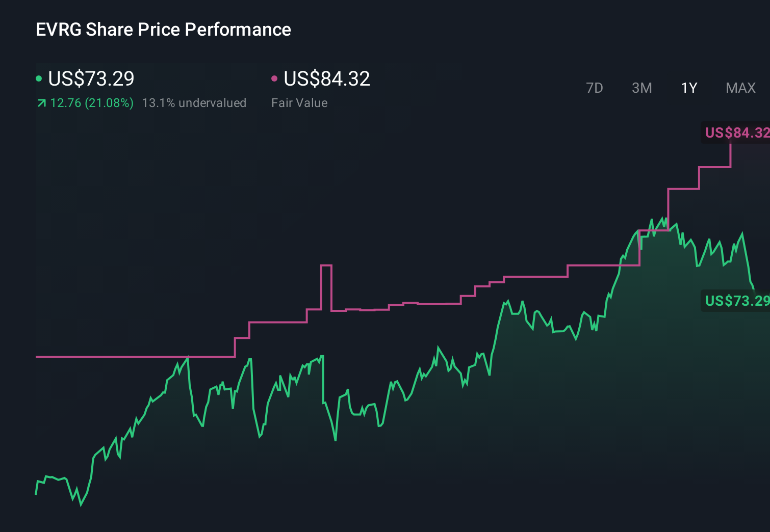This screenshot has width=770, height=532.
Task: Select the 7D time range
Action: click(x=595, y=88)
